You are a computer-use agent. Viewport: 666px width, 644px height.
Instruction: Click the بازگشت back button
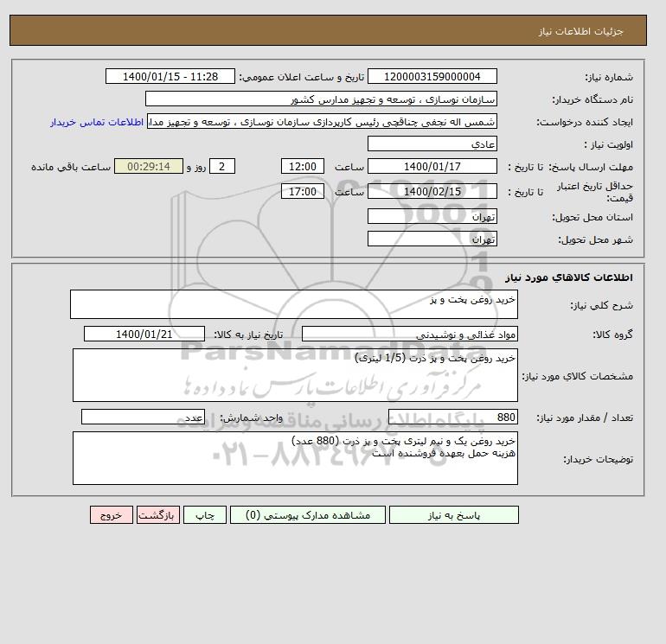click(x=158, y=515)
